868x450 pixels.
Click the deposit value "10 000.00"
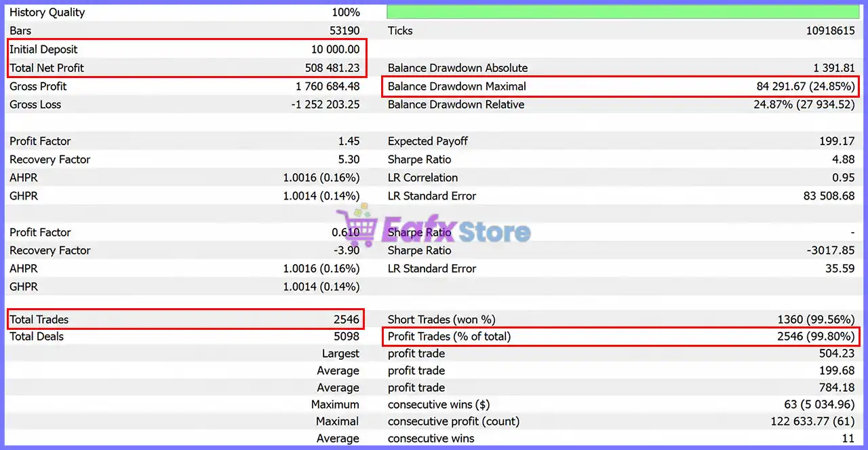click(x=336, y=50)
